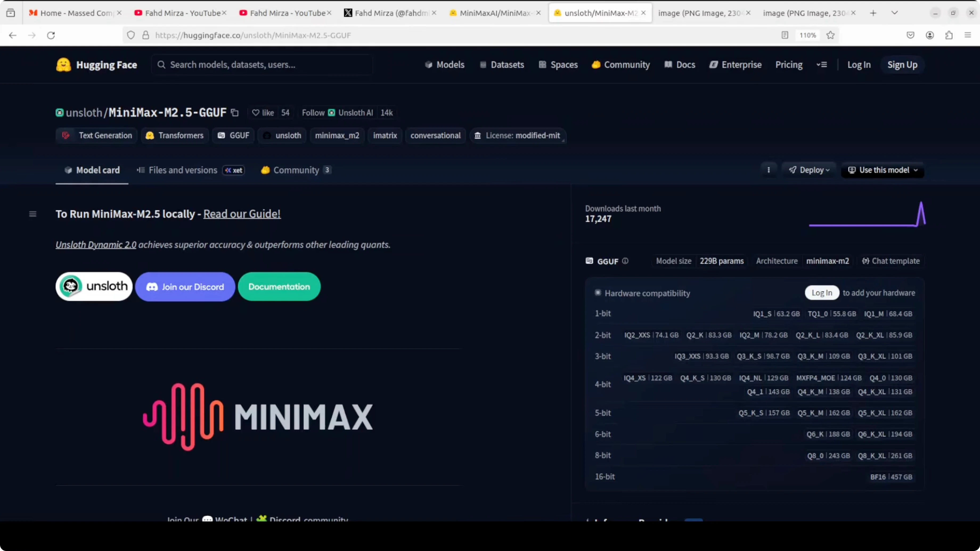Screen dimensions: 980x551
Task: Switch to the Files and versions tab
Action: pos(183,170)
